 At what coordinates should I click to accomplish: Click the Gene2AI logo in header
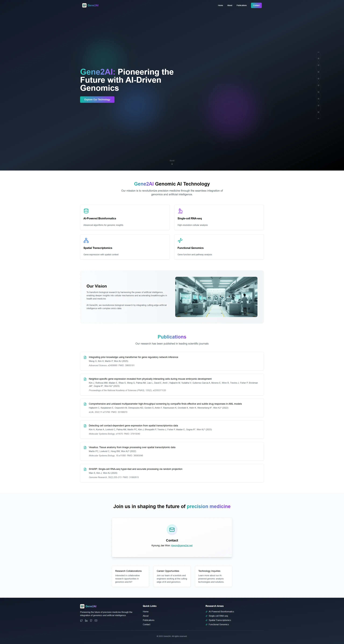pos(90,5)
